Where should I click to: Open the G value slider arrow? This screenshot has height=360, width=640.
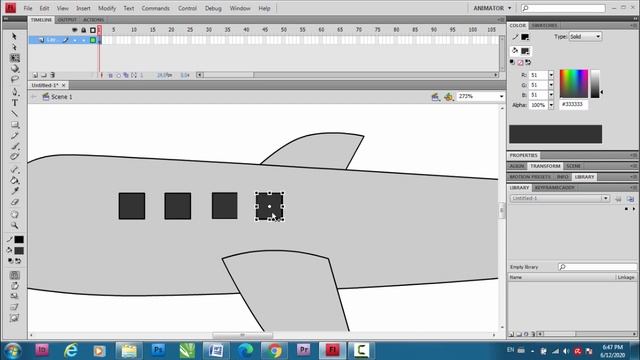click(551, 85)
